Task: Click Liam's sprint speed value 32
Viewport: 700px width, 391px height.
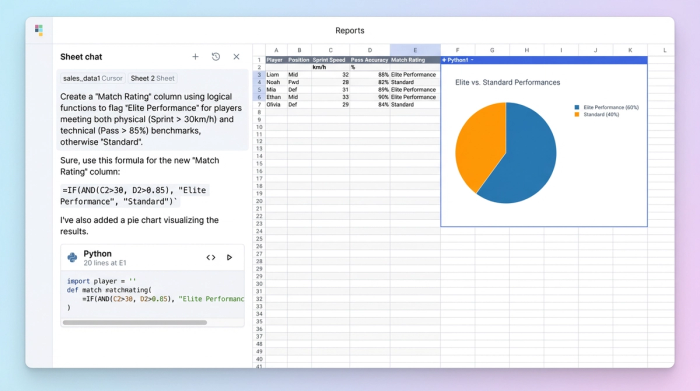Action: click(x=330, y=75)
